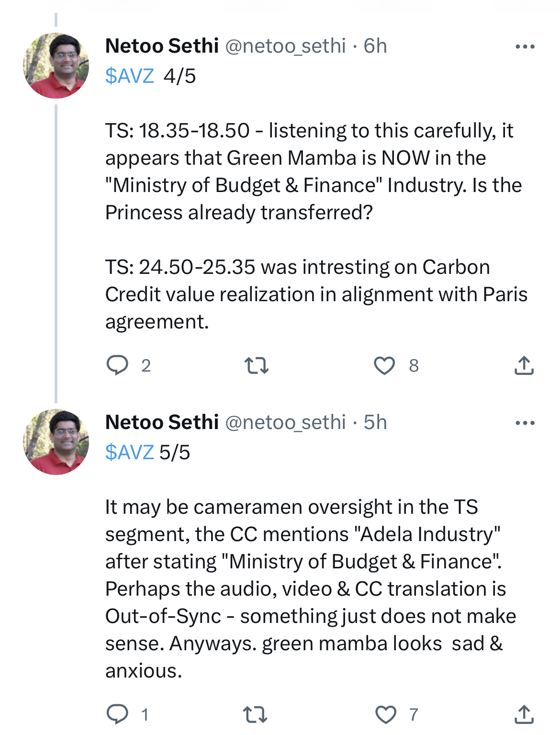Open @netoo_sethi handle on 6h tweet
This screenshot has height=735, width=560.
(285, 46)
